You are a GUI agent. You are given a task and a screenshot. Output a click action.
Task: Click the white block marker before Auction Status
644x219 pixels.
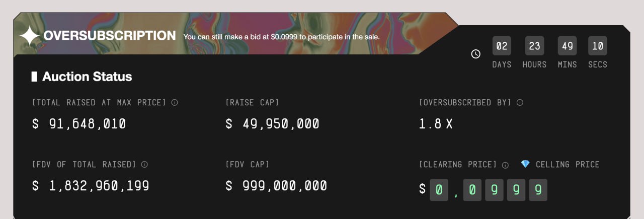34,77
